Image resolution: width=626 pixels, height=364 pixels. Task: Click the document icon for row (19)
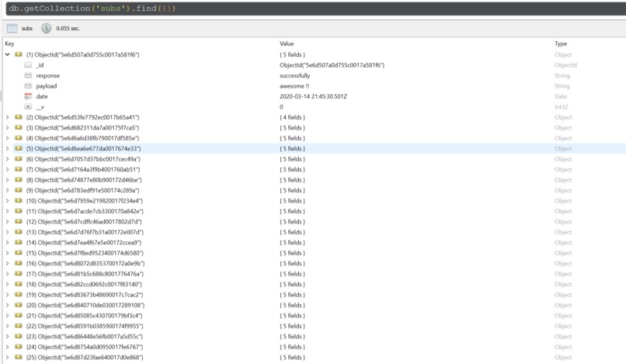point(19,295)
